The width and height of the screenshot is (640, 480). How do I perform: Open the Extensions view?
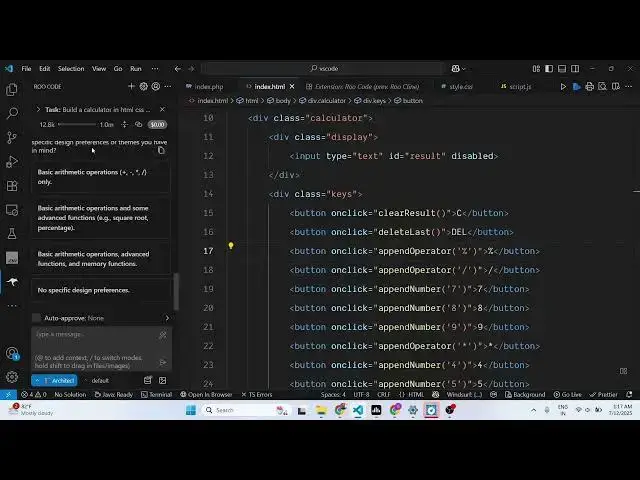12,186
